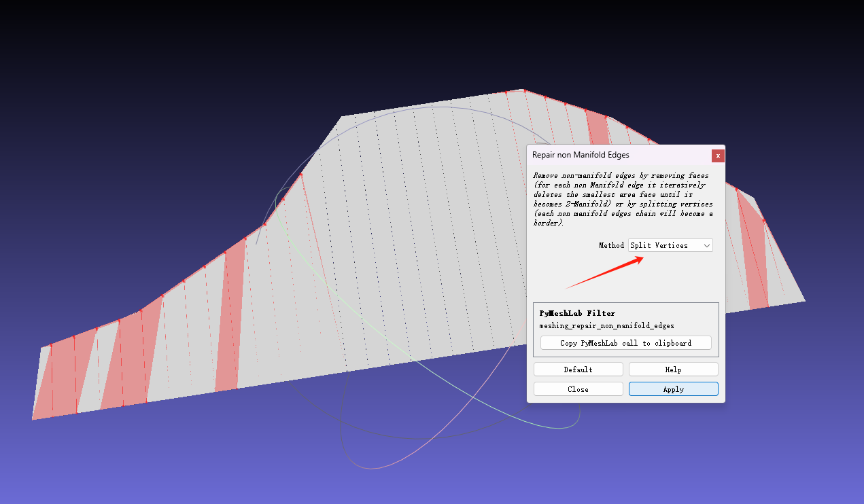Close the dialog with the red X
864x504 pixels.
click(718, 156)
